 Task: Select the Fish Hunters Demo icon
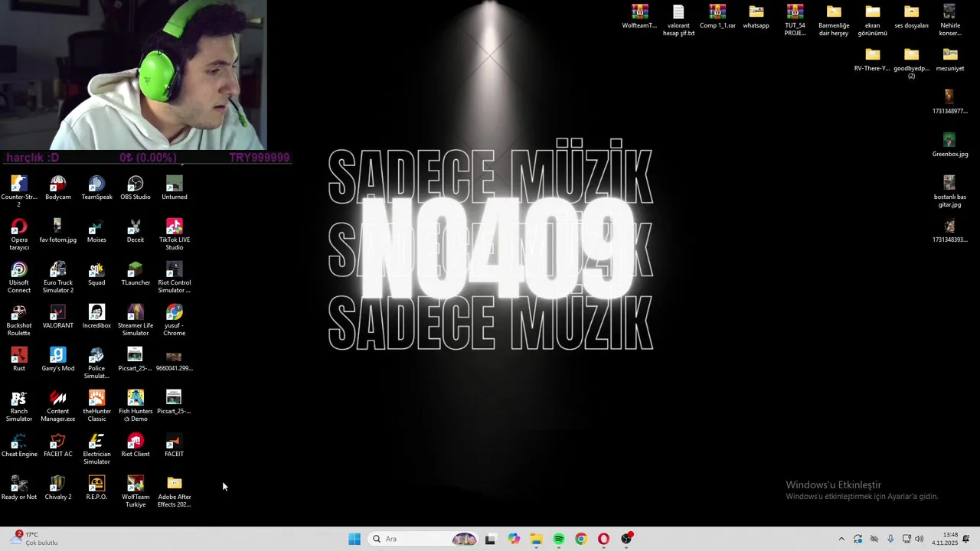tap(136, 406)
